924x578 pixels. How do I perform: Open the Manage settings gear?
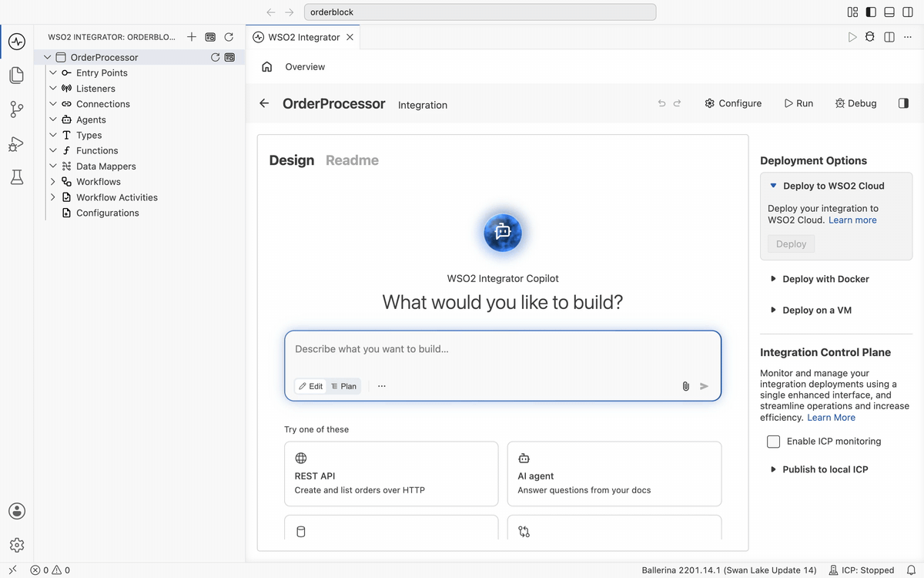pyautogui.click(x=17, y=545)
